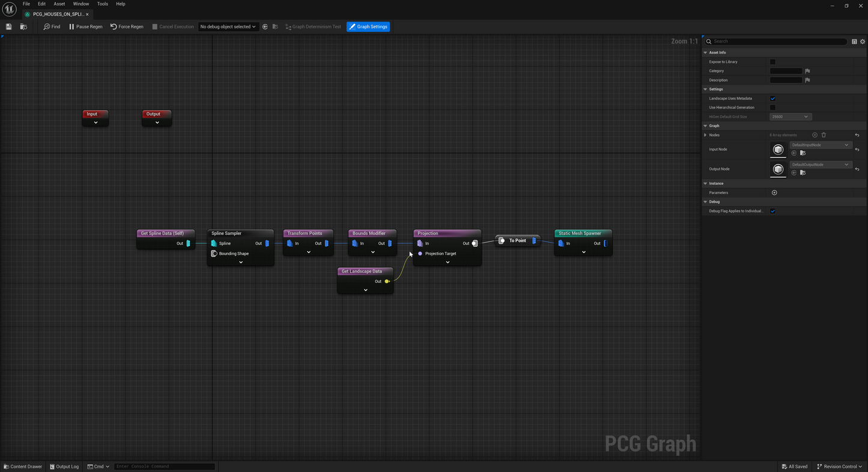Click the arrow icon next to debug object dropdown
The height and width of the screenshot is (472, 868).
[265, 26]
